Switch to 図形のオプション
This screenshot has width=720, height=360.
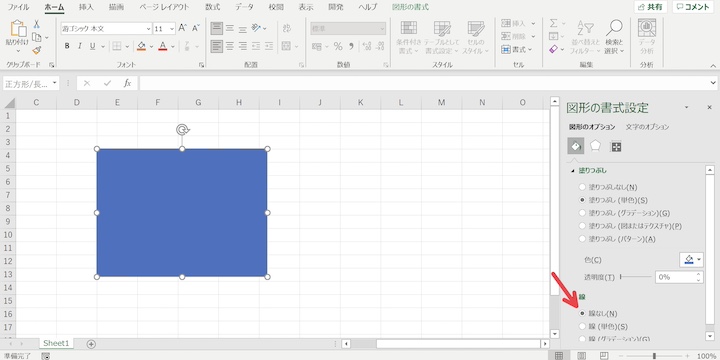point(592,127)
